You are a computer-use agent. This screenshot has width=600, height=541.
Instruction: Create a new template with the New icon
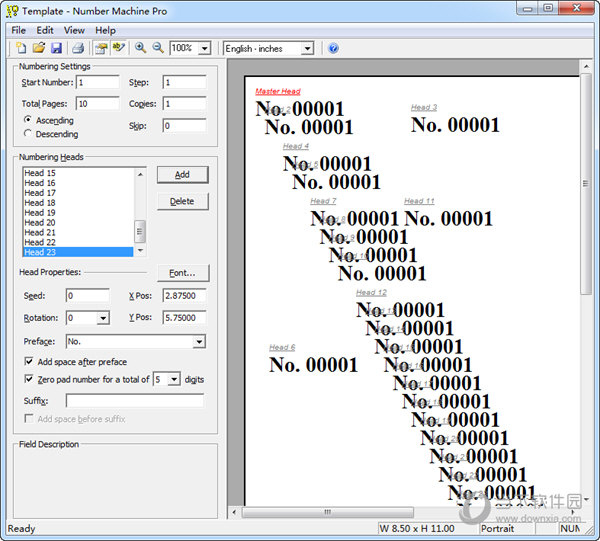pos(21,48)
